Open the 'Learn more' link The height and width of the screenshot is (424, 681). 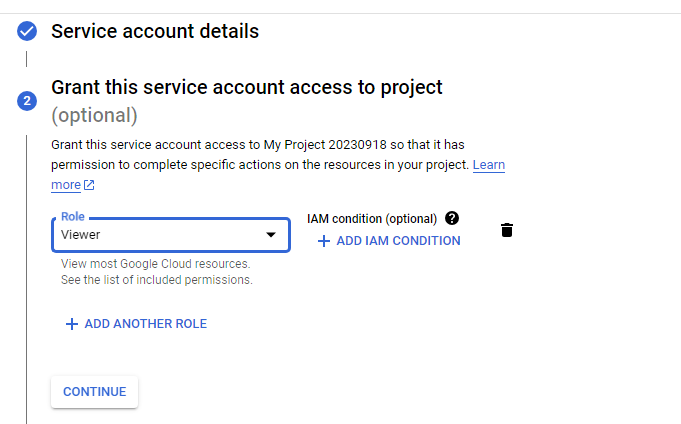coord(488,164)
